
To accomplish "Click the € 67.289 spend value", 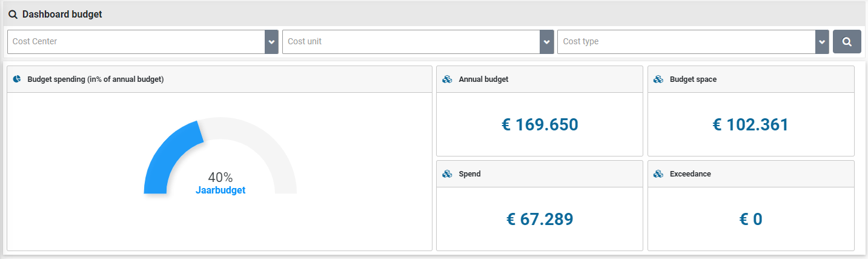I will (x=540, y=220).
